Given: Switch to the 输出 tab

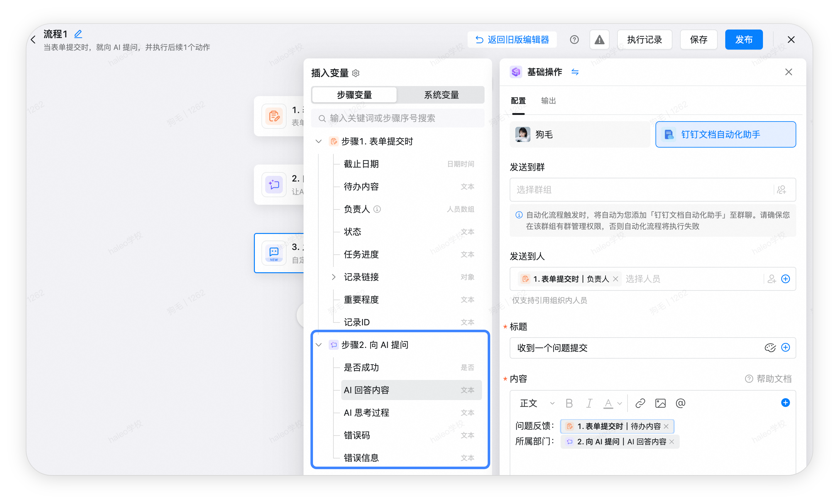Looking at the screenshot, I should coord(548,100).
